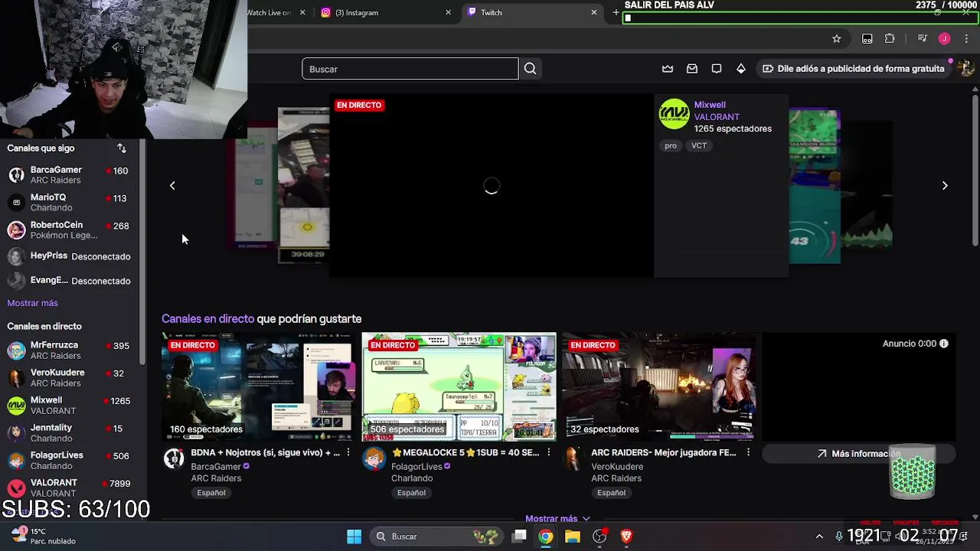Open the user profile avatar menu
Viewport: 980px width, 551px height.
coord(966,69)
